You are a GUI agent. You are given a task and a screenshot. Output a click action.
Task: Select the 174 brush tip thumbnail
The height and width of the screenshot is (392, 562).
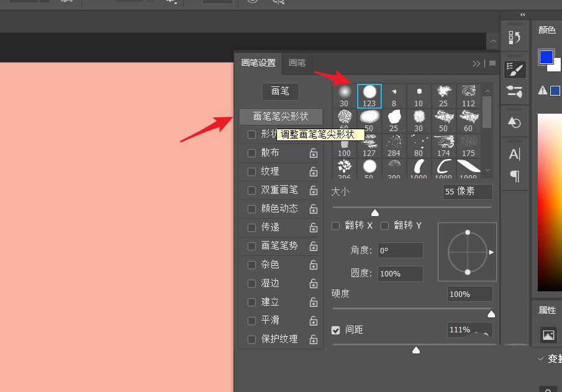pos(443,146)
